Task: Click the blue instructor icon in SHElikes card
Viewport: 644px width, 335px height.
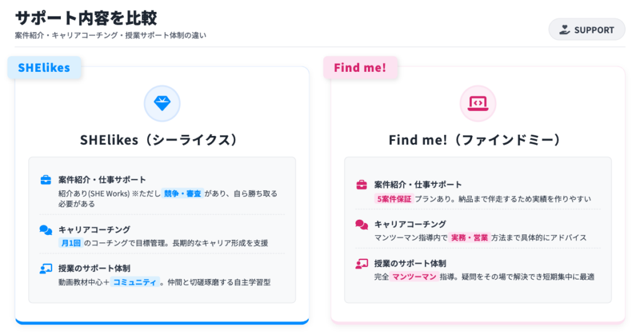Action: (x=46, y=268)
